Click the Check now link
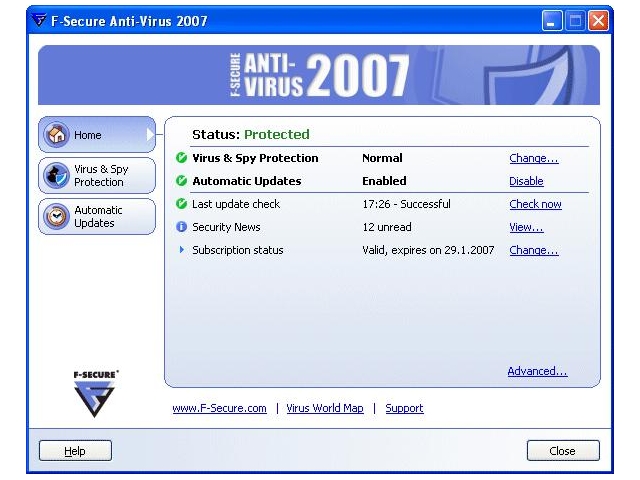640x480 pixels. click(x=536, y=204)
